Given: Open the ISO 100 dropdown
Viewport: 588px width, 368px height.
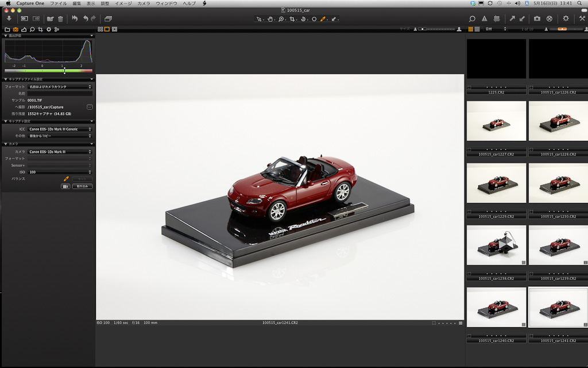Looking at the screenshot, I should tap(60, 172).
